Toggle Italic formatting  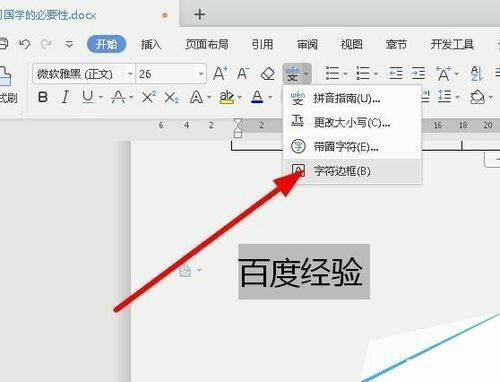(65, 97)
